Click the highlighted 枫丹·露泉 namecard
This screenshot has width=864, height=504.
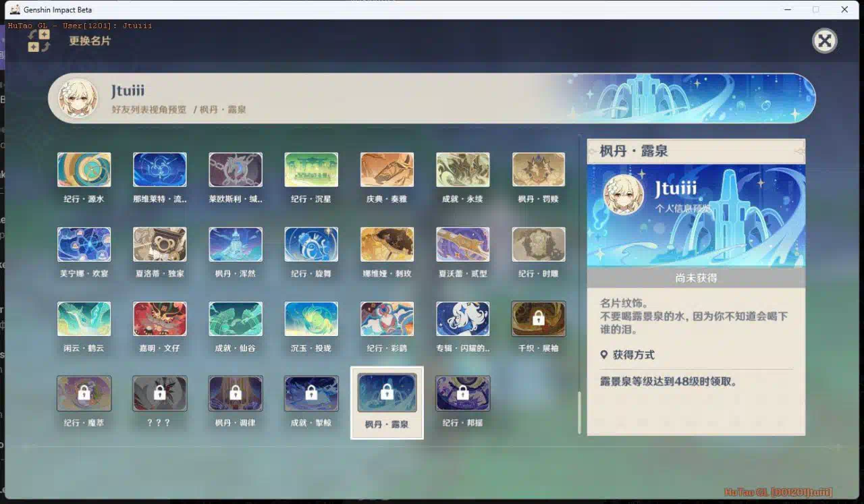coord(387,402)
